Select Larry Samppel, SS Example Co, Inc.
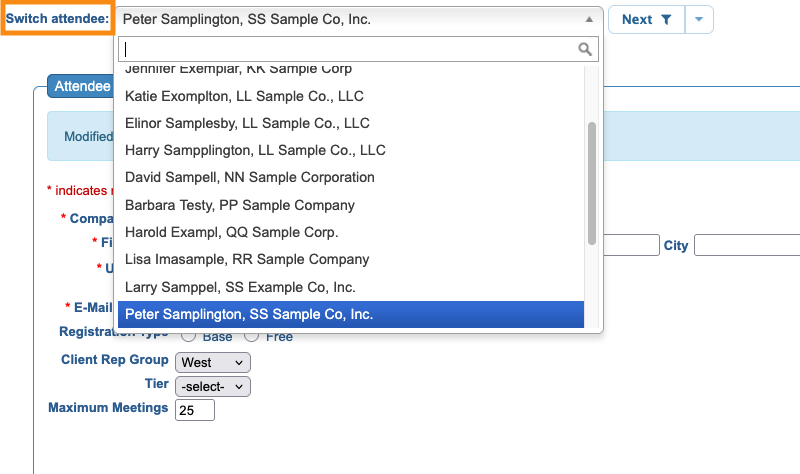 (240, 287)
